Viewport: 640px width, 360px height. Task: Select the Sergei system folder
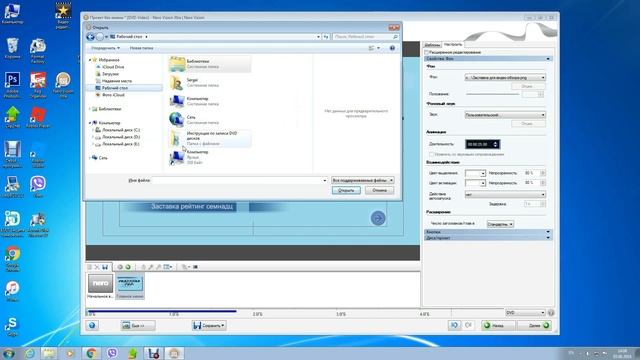(210, 83)
